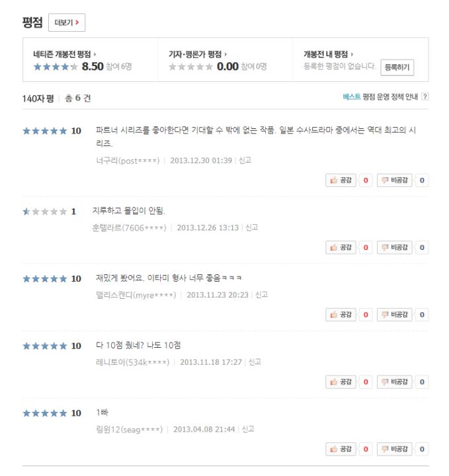The width and height of the screenshot is (449, 476).
Task: Click 비공감 on 링윙12's review
Action: tap(396, 450)
